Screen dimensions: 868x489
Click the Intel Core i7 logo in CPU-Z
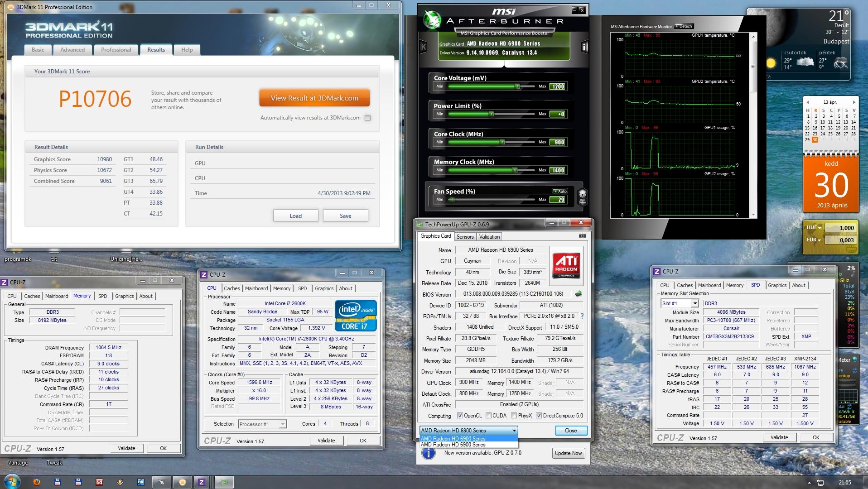click(x=356, y=315)
